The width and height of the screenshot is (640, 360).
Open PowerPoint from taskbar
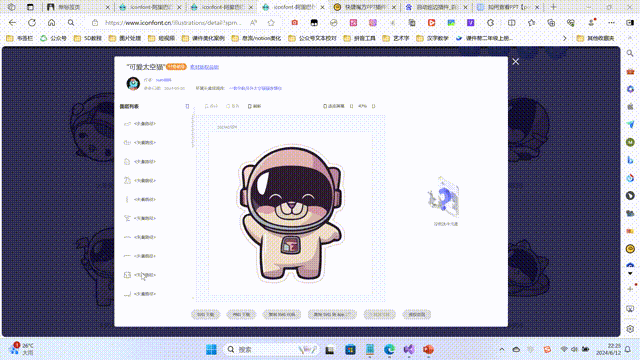pyautogui.click(x=428, y=349)
